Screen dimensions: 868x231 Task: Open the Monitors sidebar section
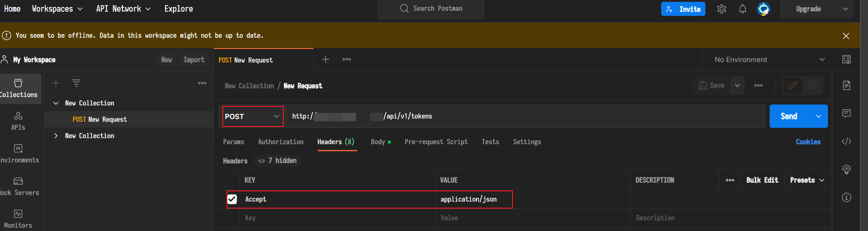point(18,219)
